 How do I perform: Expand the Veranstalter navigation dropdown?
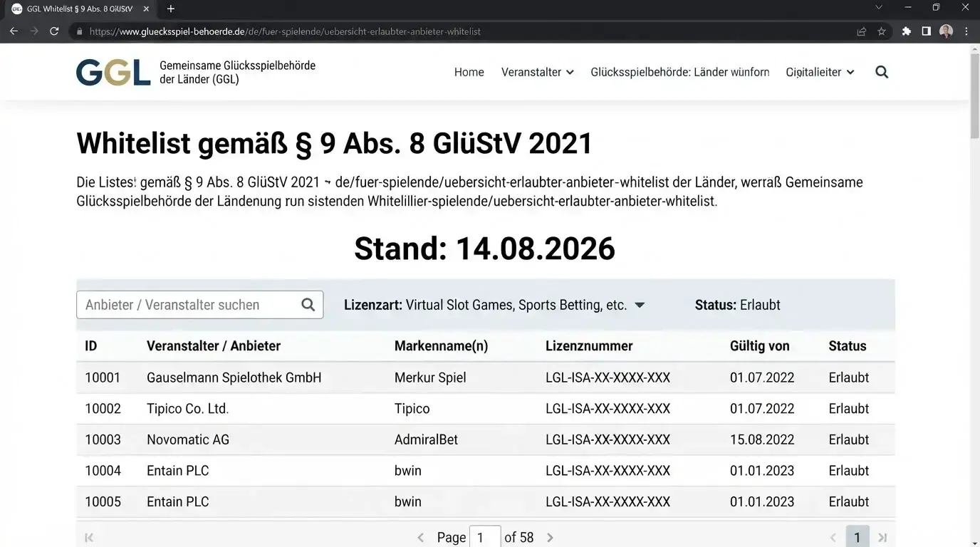[x=538, y=72]
